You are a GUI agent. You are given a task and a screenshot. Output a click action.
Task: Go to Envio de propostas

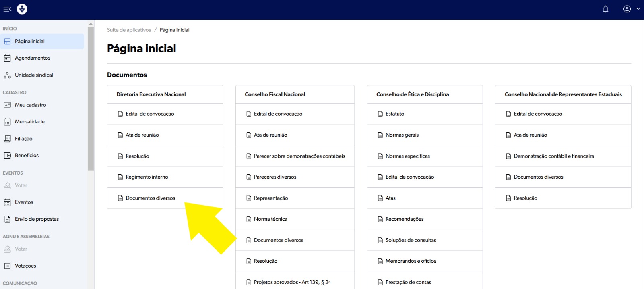point(37,219)
